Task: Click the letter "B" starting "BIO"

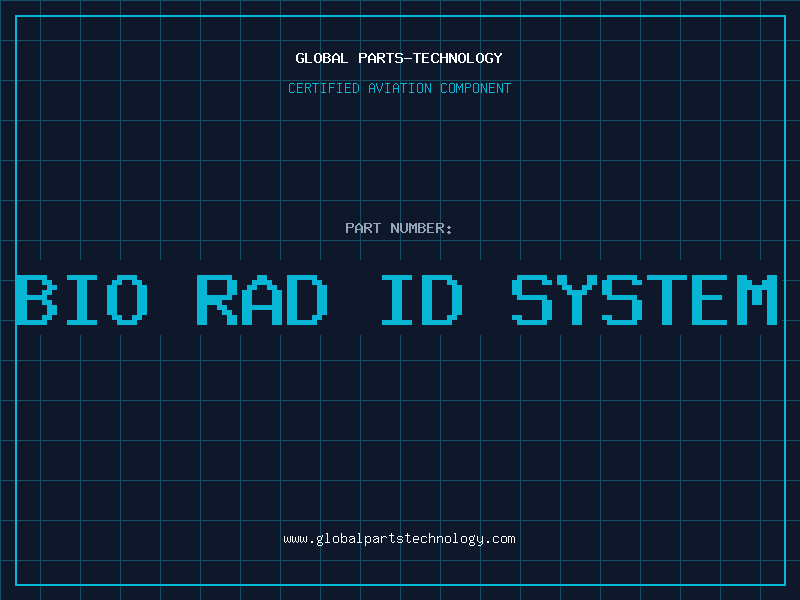Action: click(x=36, y=299)
